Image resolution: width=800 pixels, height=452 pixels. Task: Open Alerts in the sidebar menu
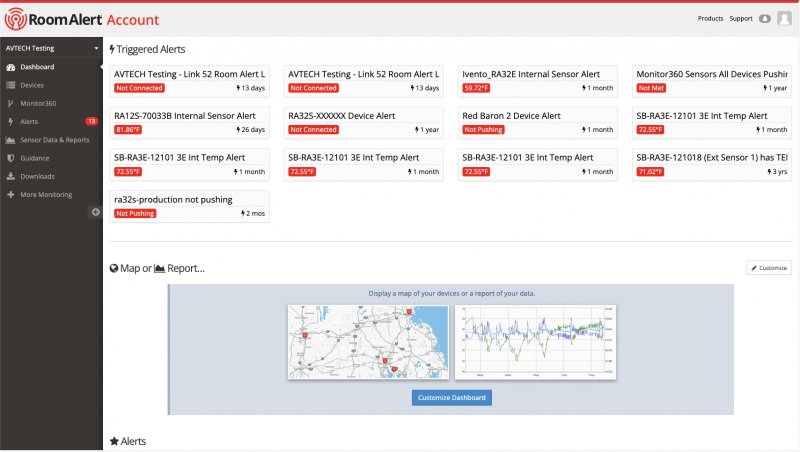pos(29,121)
